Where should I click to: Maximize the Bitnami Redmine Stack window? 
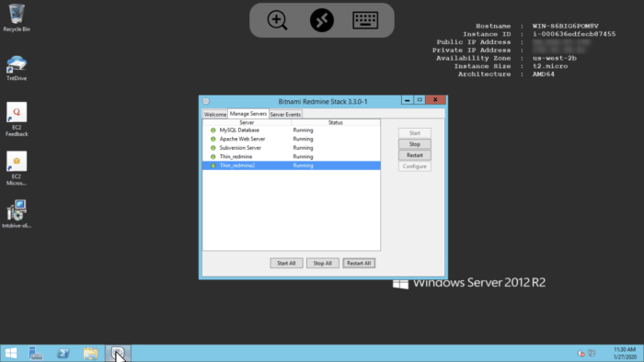(420, 100)
